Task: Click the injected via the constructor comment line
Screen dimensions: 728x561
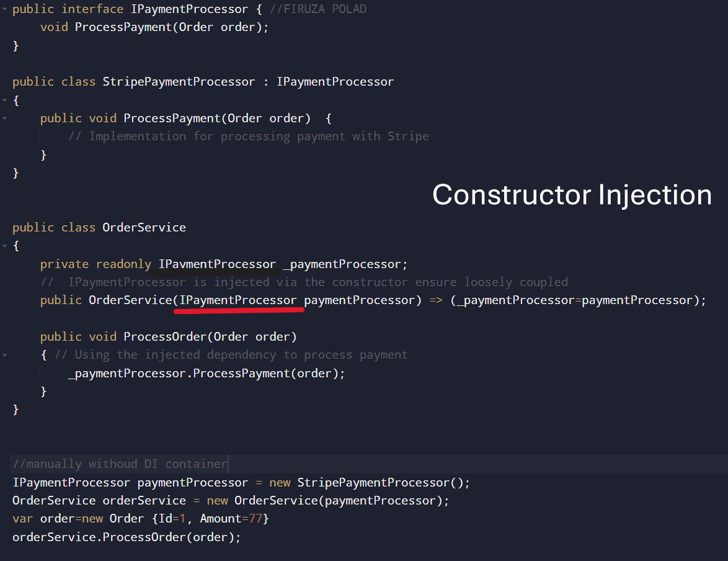Action: (x=304, y=282)
